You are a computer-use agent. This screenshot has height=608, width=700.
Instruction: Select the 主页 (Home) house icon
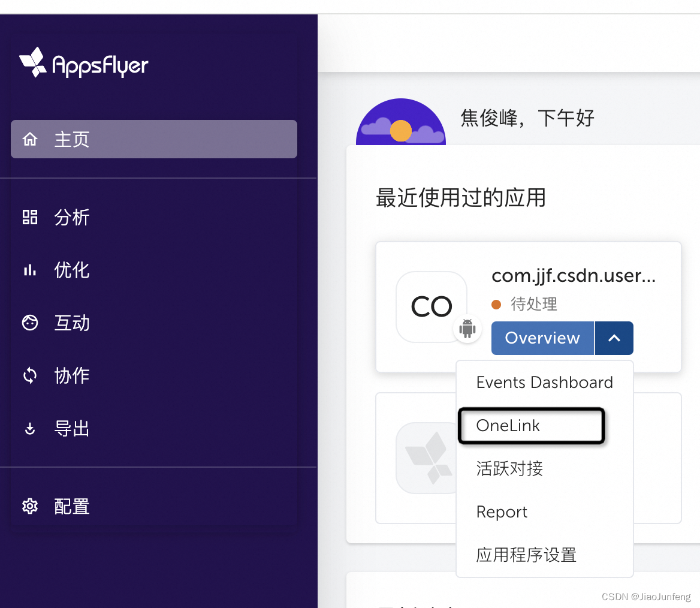(x=29, y=139)
